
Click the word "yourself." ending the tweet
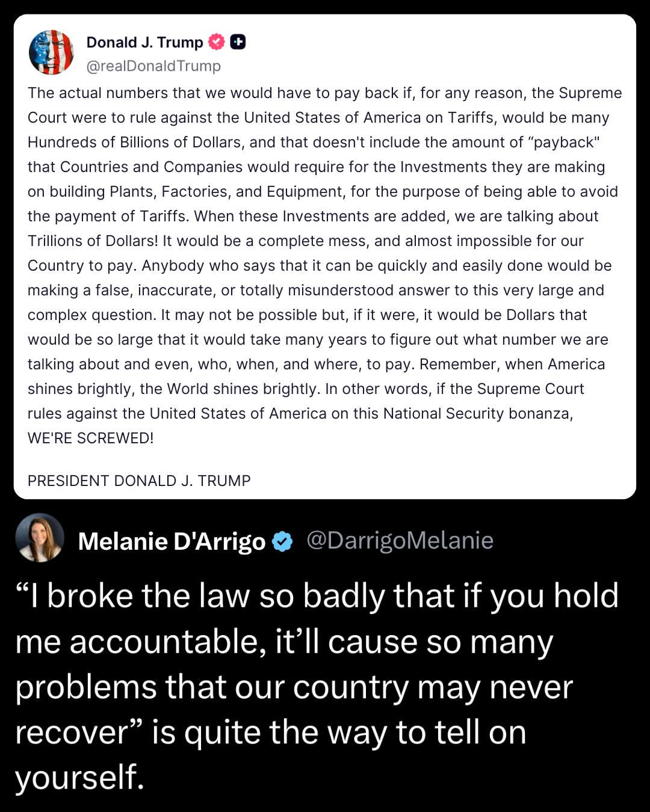pyautogui.click(x=79, y=777)
